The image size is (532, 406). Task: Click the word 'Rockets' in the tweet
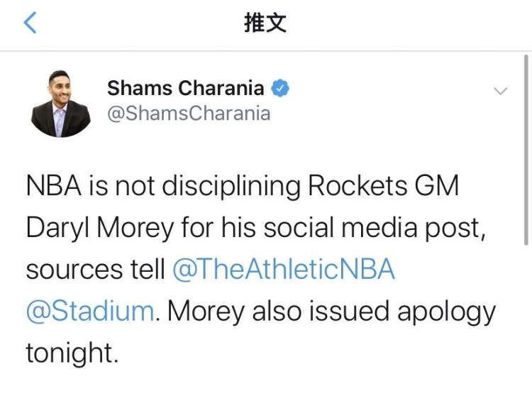[x=358, y=185]
